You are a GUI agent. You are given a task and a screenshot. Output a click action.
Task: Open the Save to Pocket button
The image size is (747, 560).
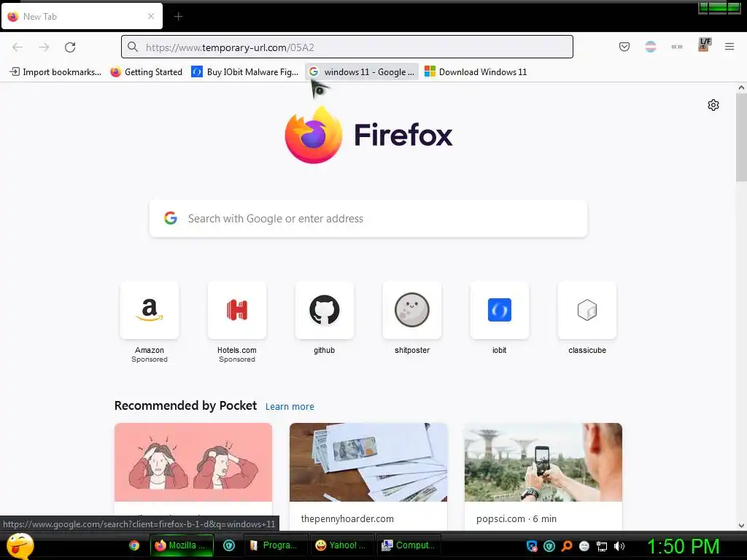click(x=624, y=47)
